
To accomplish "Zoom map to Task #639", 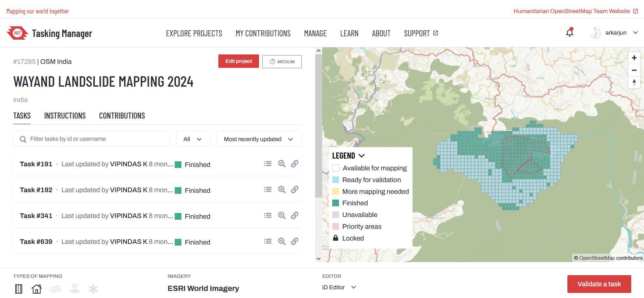I will [282, 241].
